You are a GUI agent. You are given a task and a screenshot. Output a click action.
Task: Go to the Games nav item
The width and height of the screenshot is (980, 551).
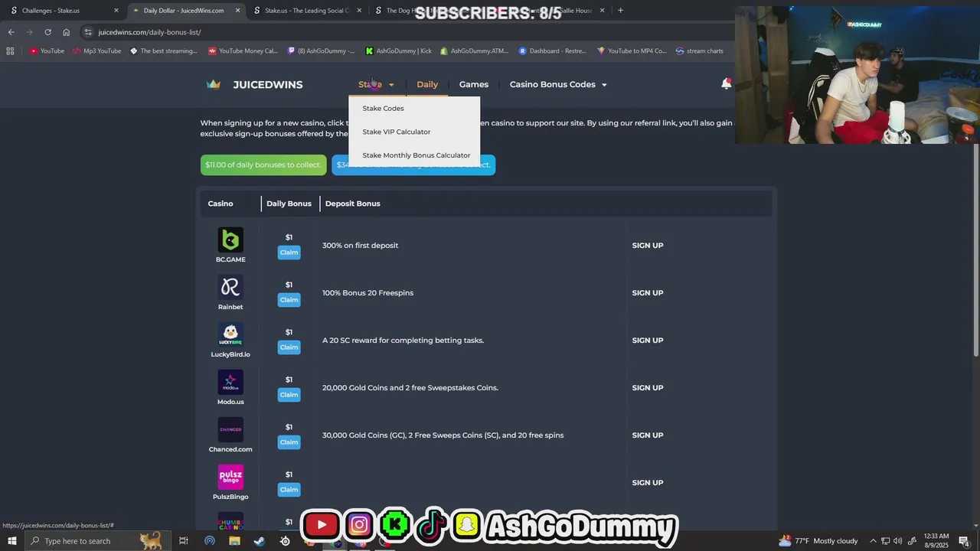(474, 84)
